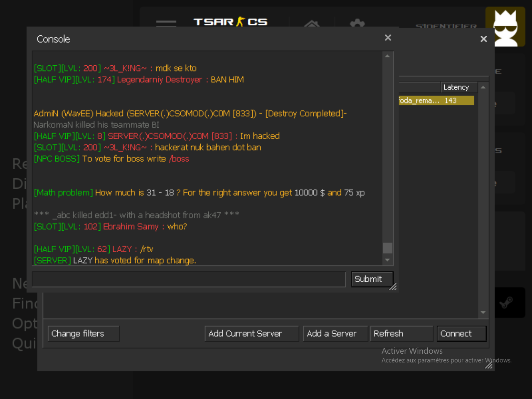Click server list scroll down arrow
Viewport: 532px width, 399px height.
[x=483, y=313]
